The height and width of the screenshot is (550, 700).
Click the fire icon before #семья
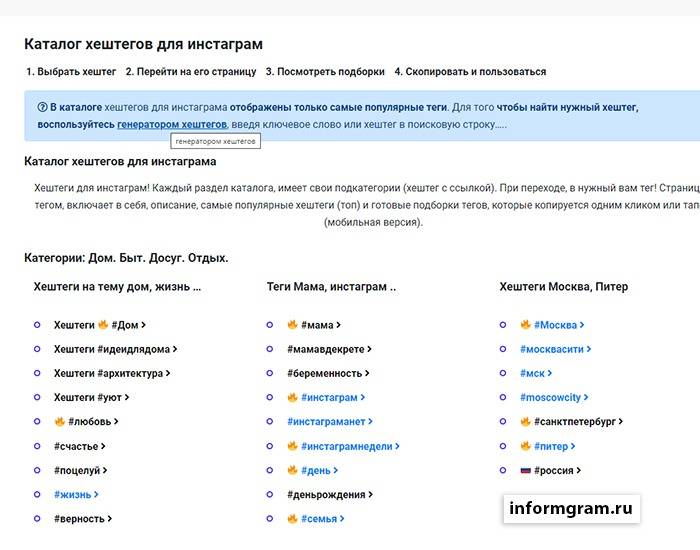point(292,518)
